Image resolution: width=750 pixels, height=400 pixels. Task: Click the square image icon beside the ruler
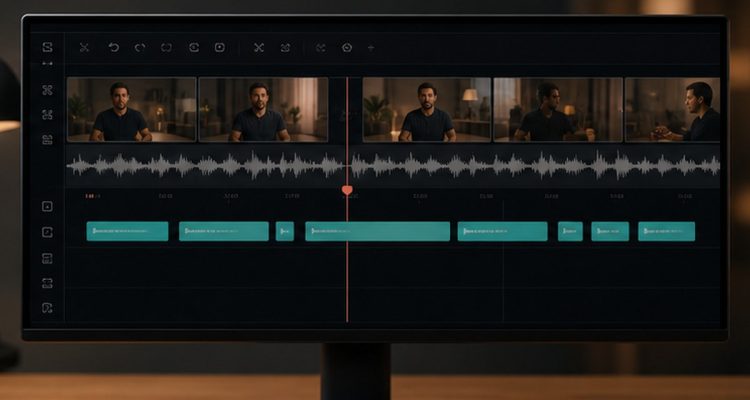click(47, 206)
